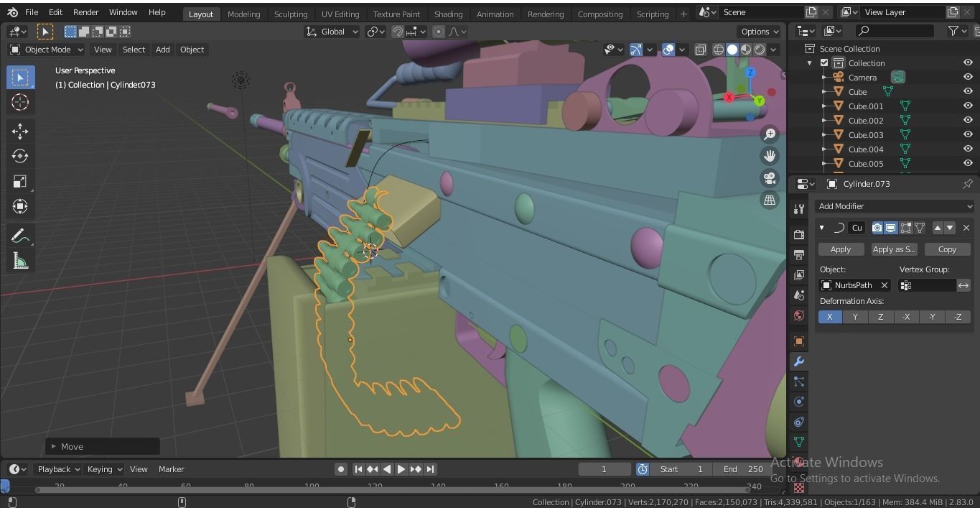Switch to Shading workspace tab

click(x=448, y=14)
